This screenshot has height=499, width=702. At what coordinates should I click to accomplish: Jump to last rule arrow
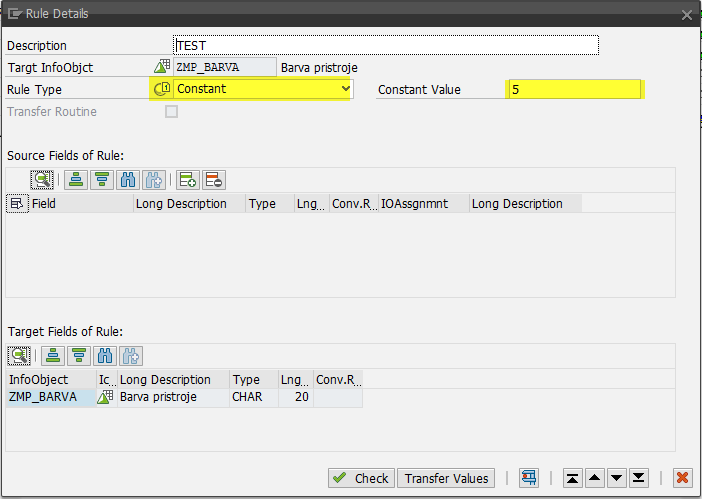pos(638,478)
